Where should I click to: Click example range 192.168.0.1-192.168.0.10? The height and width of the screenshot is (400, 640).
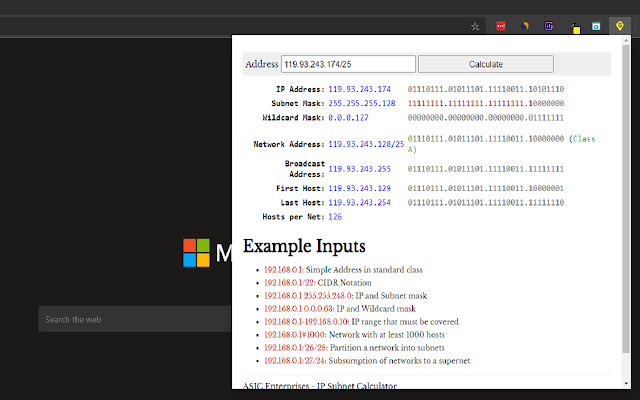[307, 322]
